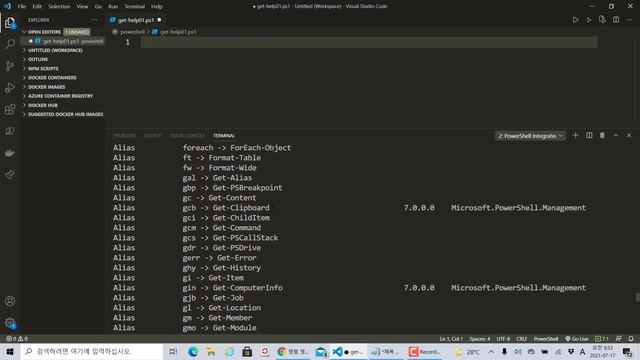The height and width of the screenshot is (360, 640).
Task: Select the Terminal panel tab
Action: pyautogui.click(x=224, y=136)
